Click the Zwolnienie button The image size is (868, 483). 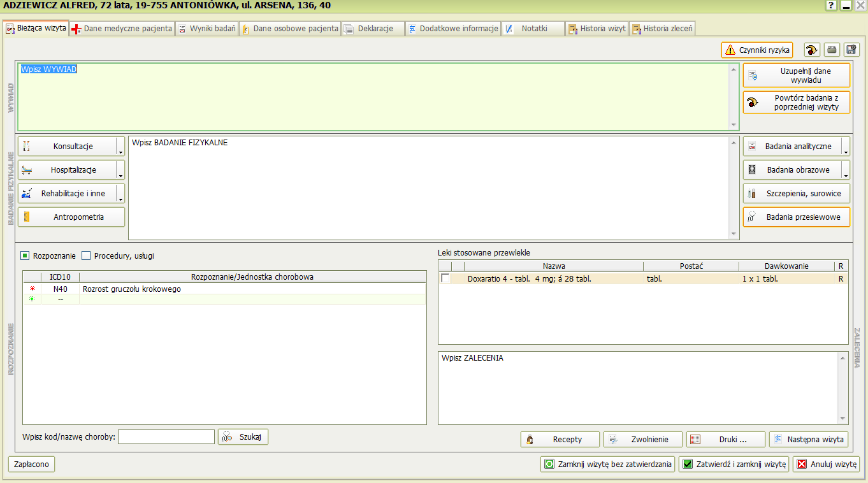click(643, 439)
